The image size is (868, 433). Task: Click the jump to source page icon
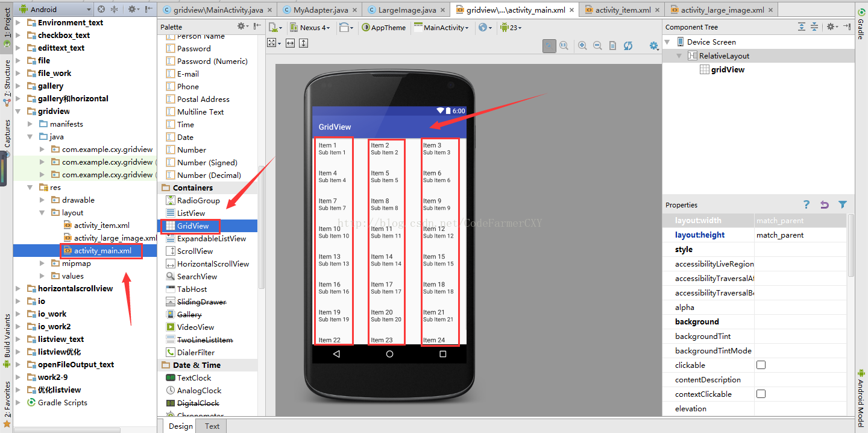coord(613,46)
